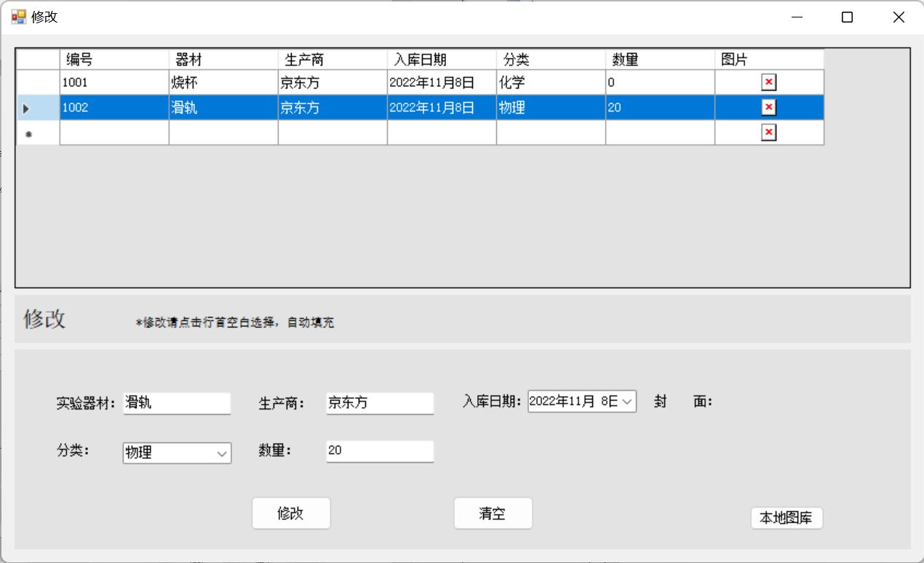Click the broken image icon in row 1001
The height and width of the screenshot is (563, 924).
click(768, 82)
